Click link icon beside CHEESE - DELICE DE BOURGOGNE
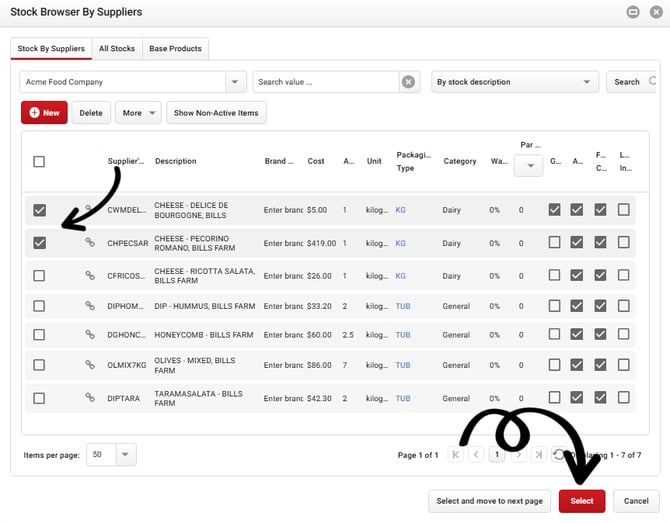Viewport: 670px width, 523px height. coord(90,210)
